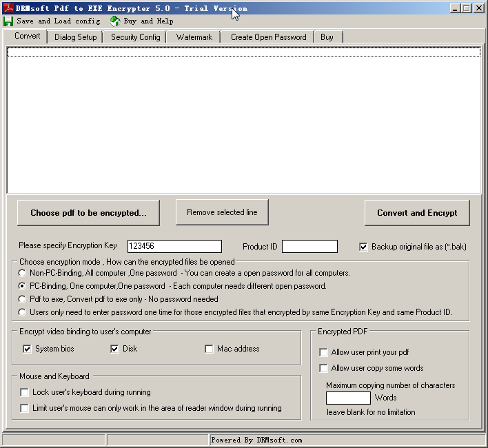Enable Allow user print your pdf
The height and width of the screenshot is (448, 488).
pyautogui.click(x=324, y=352)
